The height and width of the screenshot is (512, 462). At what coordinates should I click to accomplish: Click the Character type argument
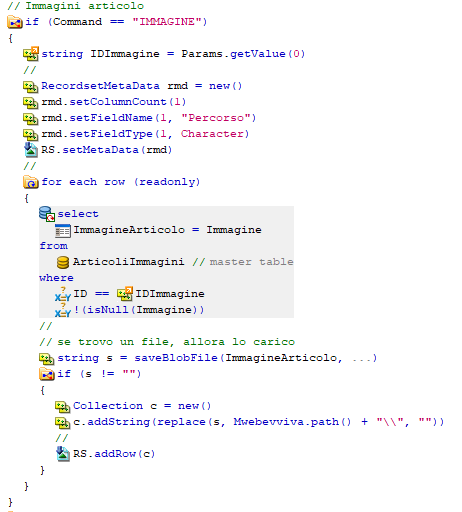point(213,134)
